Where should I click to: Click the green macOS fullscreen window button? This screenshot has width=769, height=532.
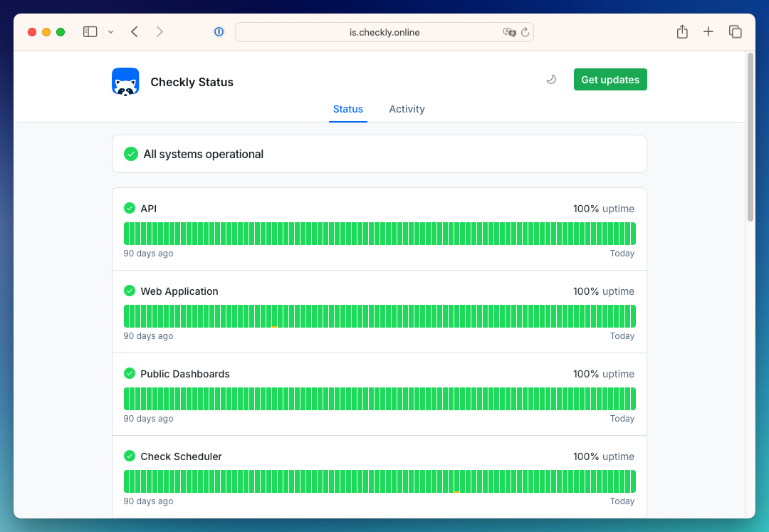(x=61, y=32)
